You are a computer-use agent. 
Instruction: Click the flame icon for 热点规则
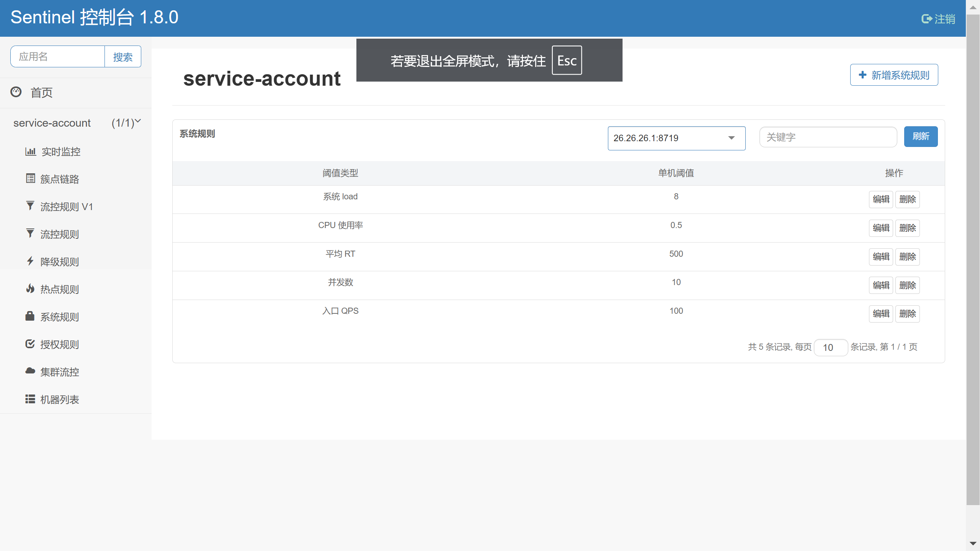30,289
